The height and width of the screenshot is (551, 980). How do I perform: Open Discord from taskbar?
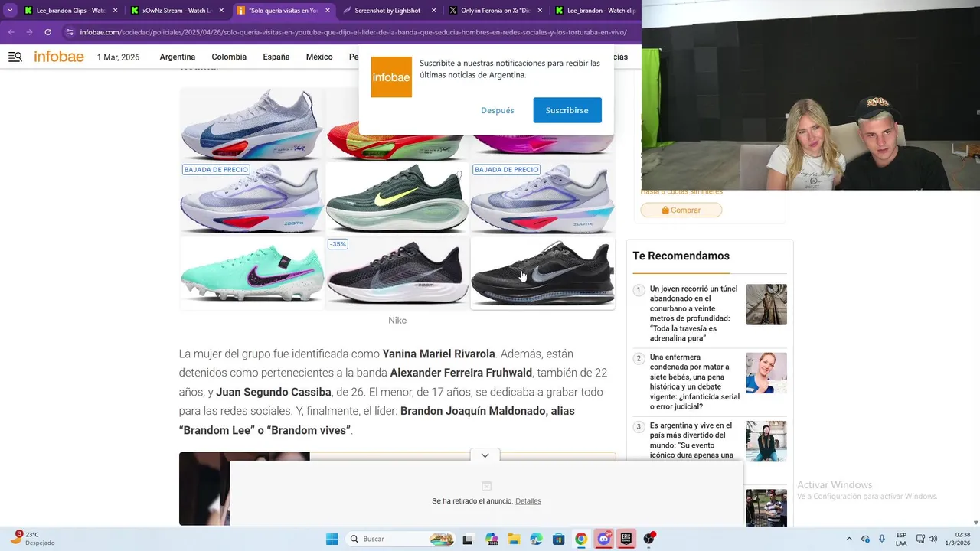(604, 539)
